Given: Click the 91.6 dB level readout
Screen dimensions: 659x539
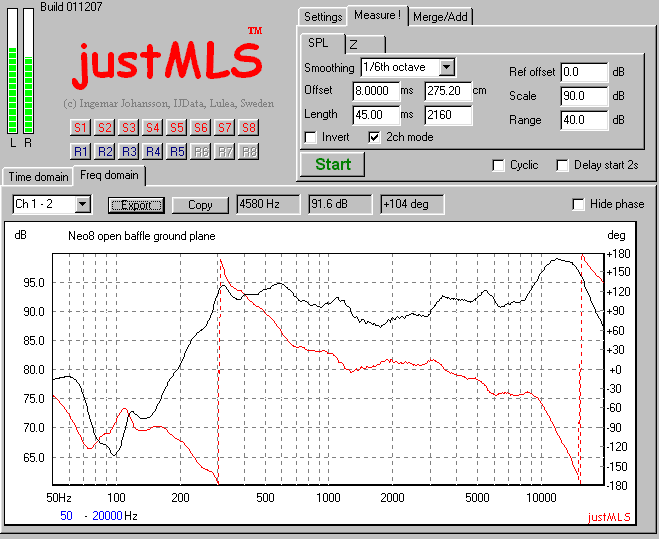Looking at the screenshot, I should (x=340, y=204).
